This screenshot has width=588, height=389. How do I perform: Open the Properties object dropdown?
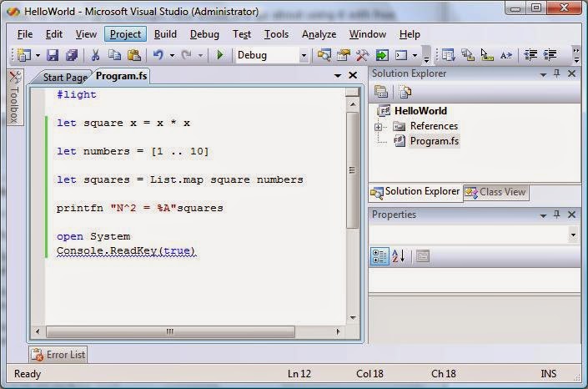click(573, 235)
